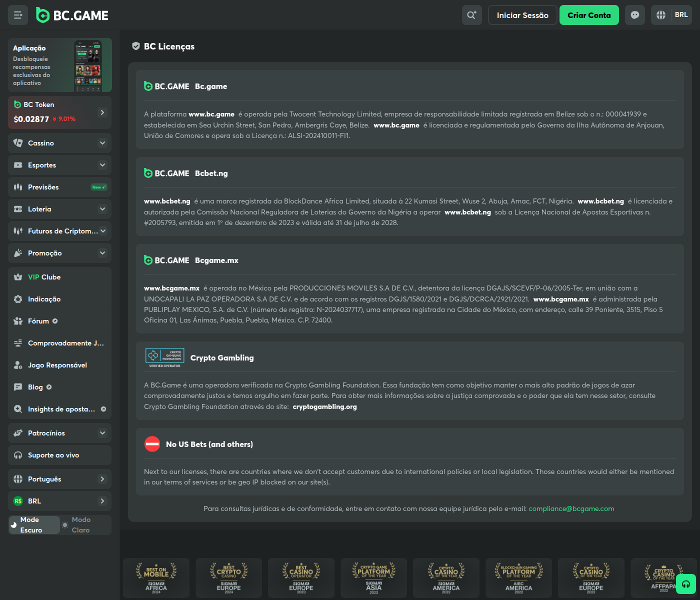Open the Indicação menu item
The width and height of the screenshot is (700, 600).
pos(59,299)
